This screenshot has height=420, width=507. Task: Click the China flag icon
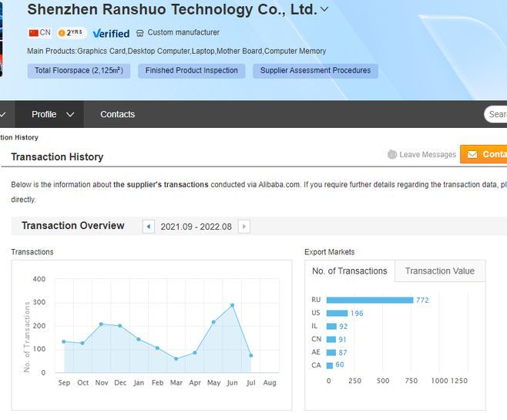coord(34,33)
